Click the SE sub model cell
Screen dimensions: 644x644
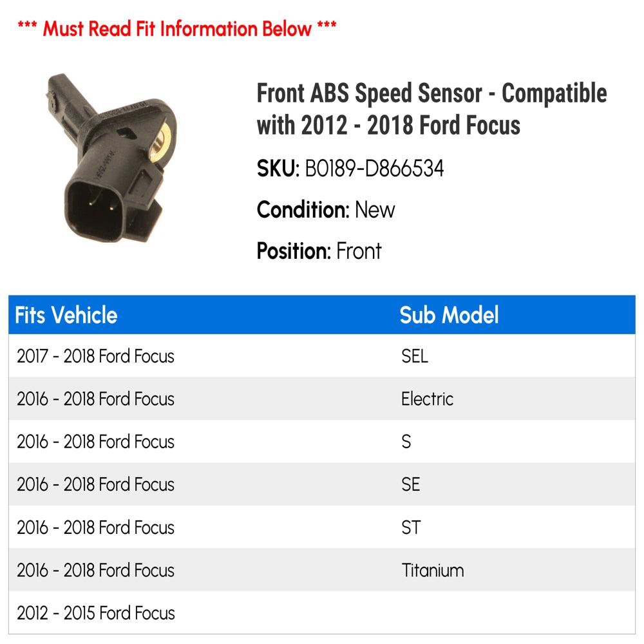coord(410,484)
